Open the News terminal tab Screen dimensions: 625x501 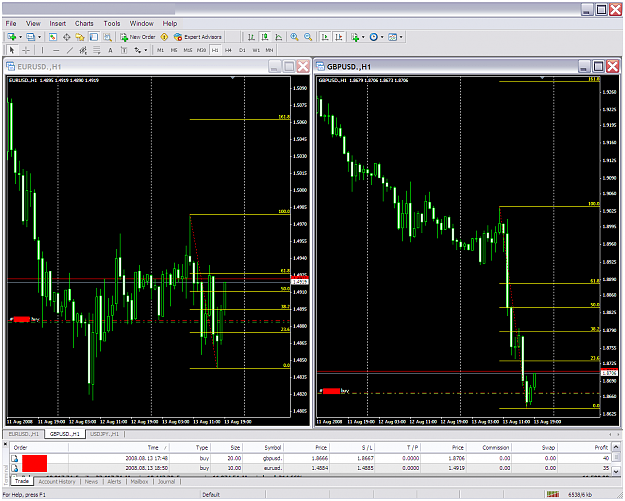[x=91, y=482]
